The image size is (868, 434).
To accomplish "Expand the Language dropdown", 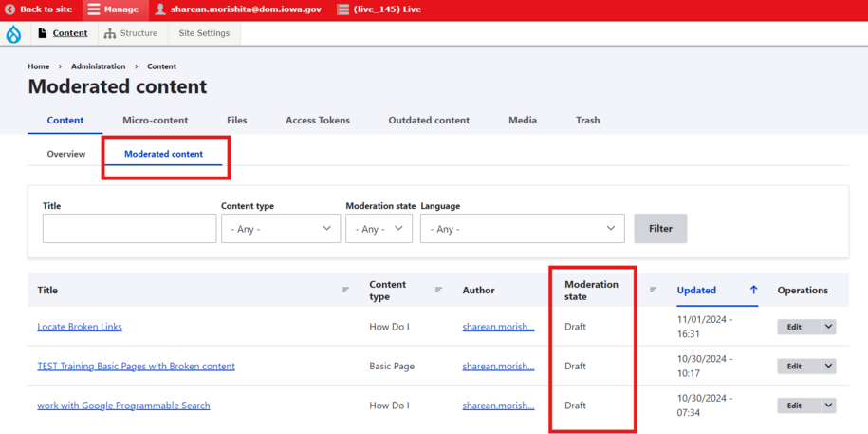I will [x=523, y=229].
